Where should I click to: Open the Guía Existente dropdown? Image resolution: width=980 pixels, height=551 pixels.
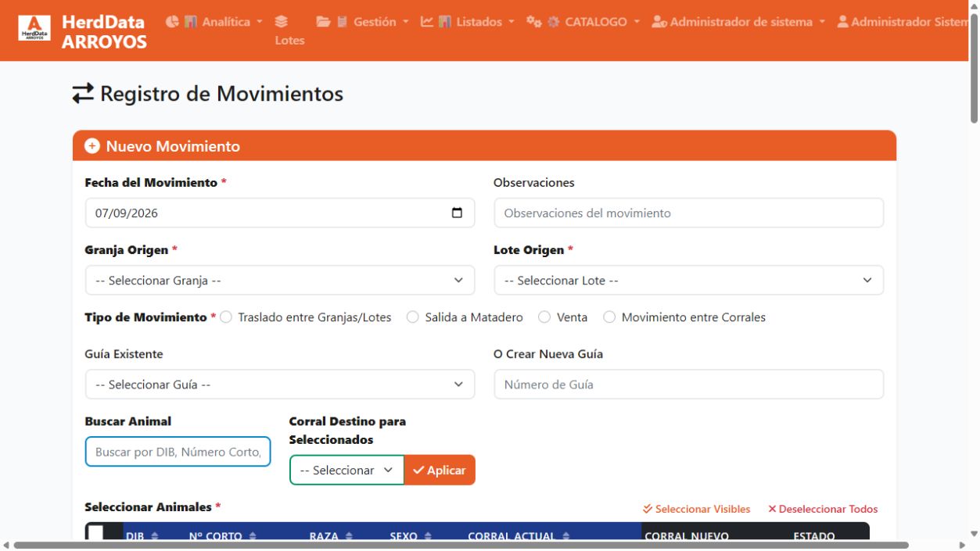click(x=280, y=385)
